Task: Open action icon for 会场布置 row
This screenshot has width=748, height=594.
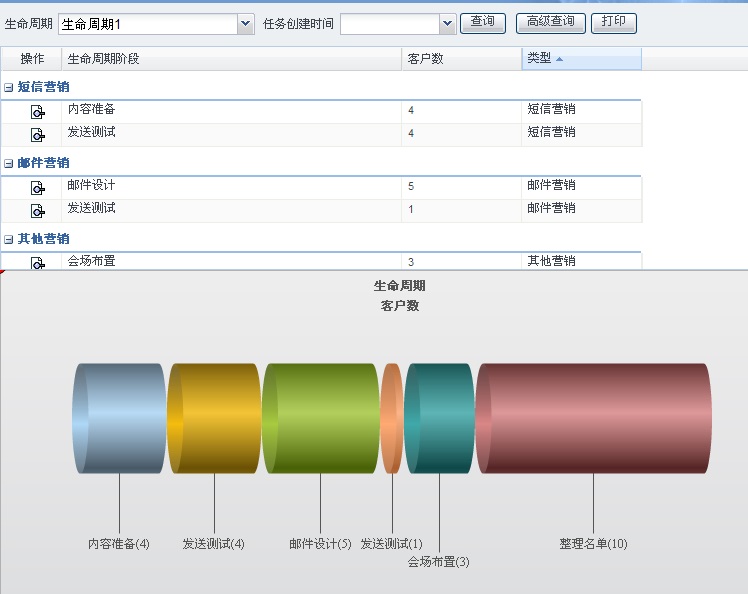Action: pos(38,263)
